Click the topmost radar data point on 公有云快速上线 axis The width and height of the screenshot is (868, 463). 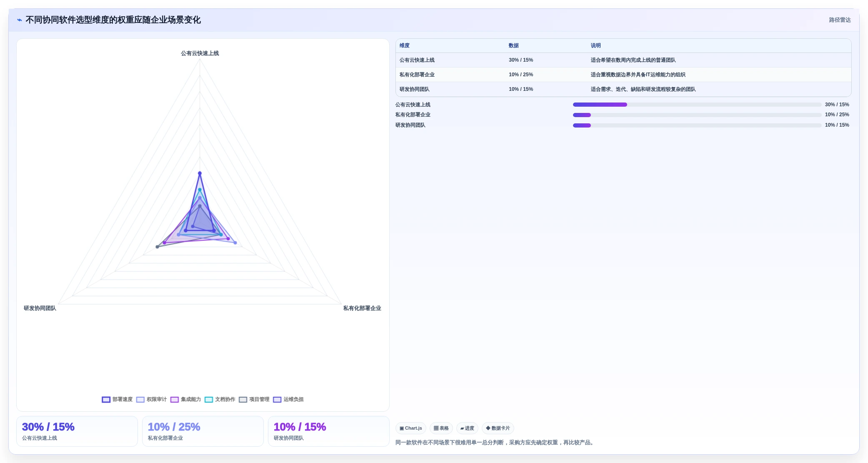tap(200, 173)
